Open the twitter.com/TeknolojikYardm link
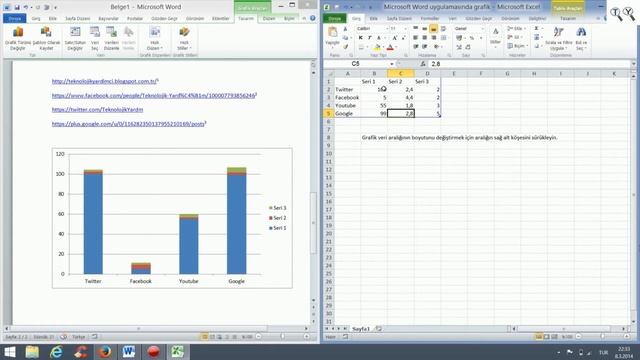The height and width of the screenshot is (360, 640). point(98,110)
